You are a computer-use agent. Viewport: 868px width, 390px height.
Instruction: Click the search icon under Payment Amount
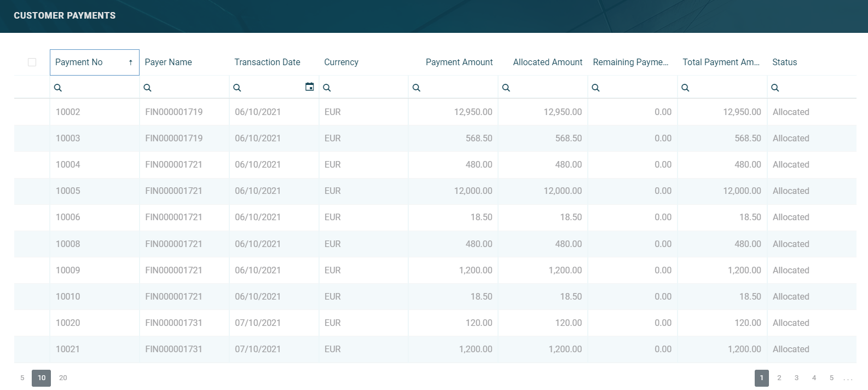tap(416, 88)
